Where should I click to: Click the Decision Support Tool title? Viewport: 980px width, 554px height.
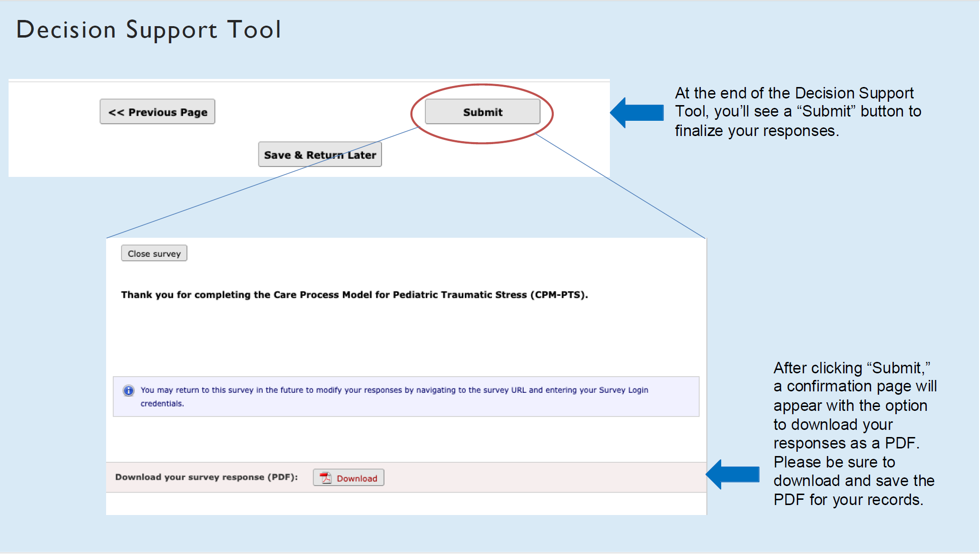[x=148, y=29]
